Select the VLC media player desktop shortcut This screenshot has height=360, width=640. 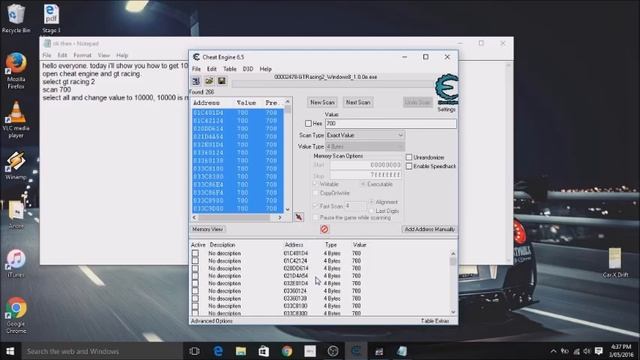[x=16, y=120]
